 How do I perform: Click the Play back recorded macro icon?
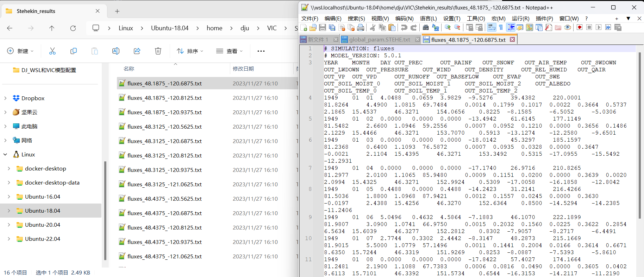[599, 27]
